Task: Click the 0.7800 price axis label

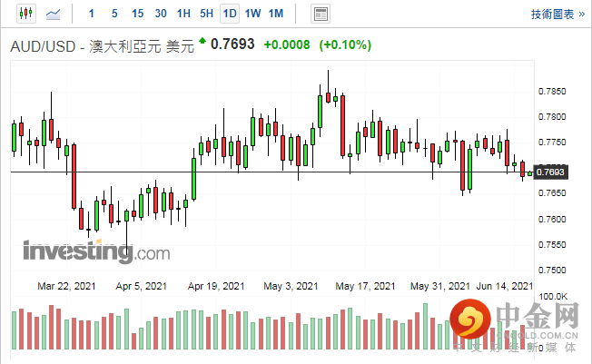Action: [x=552, y=117]
